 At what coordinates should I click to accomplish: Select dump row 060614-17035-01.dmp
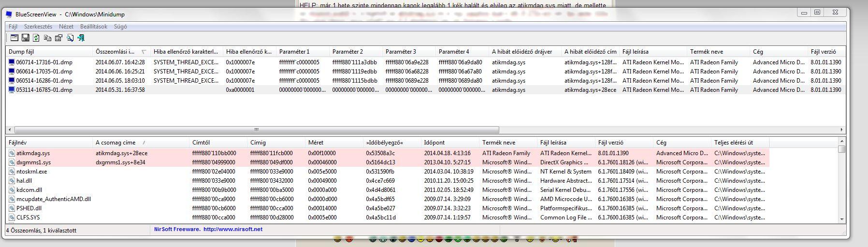(x=426, y=72)
